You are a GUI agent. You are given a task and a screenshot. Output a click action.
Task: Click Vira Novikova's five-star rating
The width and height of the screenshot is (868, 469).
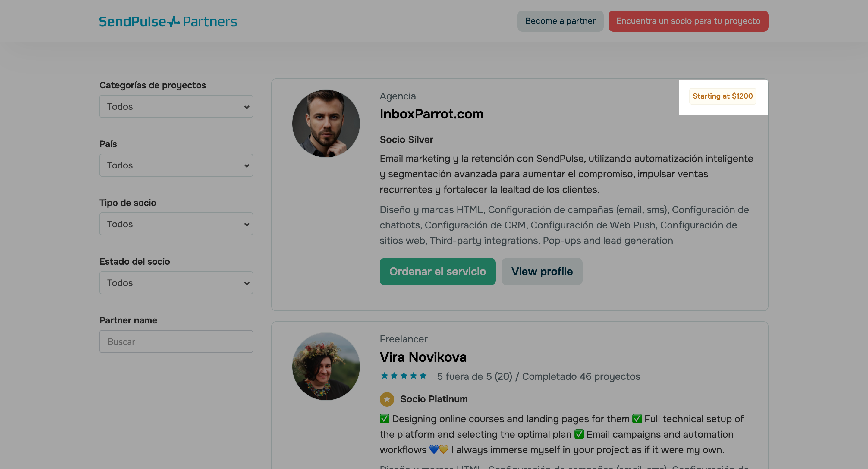coord(403,376)
